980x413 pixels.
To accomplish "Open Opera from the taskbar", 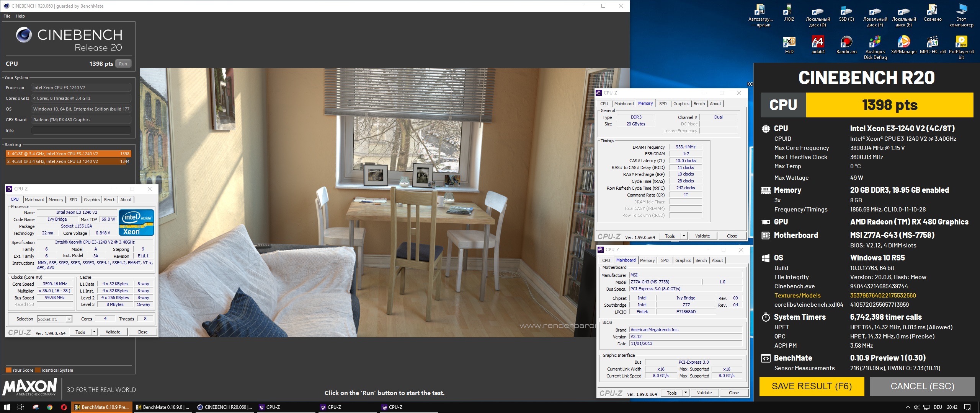I will [64, 407].
